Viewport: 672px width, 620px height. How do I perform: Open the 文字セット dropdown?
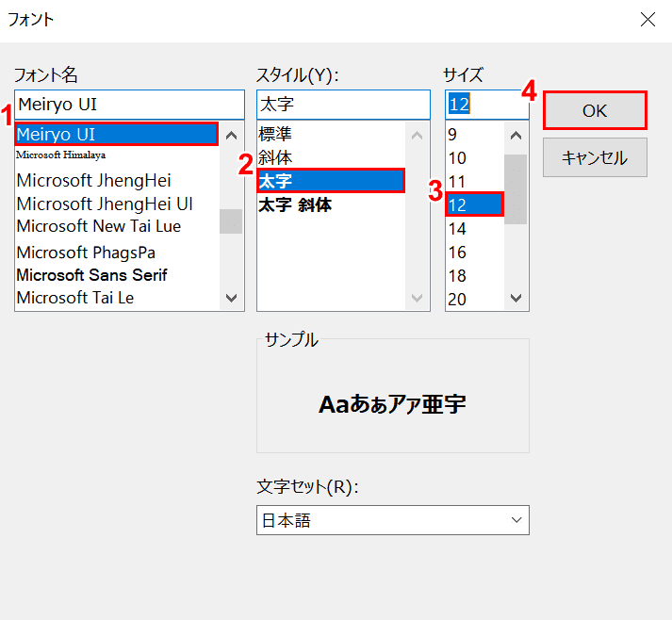[x=393, y=520]
